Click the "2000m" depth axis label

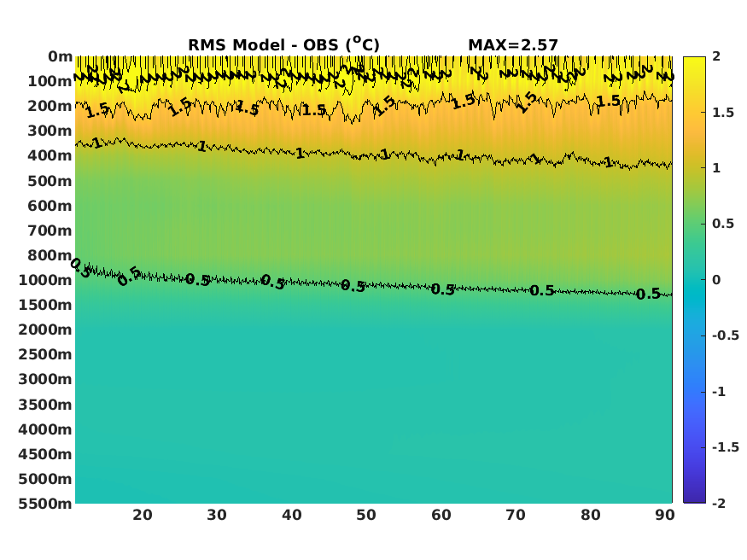click(x=45, y=330)
